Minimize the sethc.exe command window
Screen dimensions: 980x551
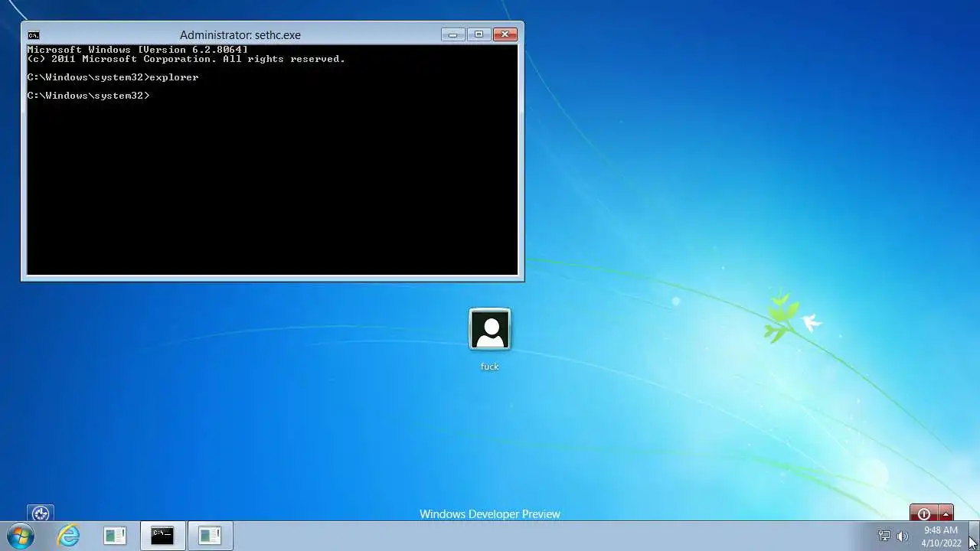coord(452,34)
